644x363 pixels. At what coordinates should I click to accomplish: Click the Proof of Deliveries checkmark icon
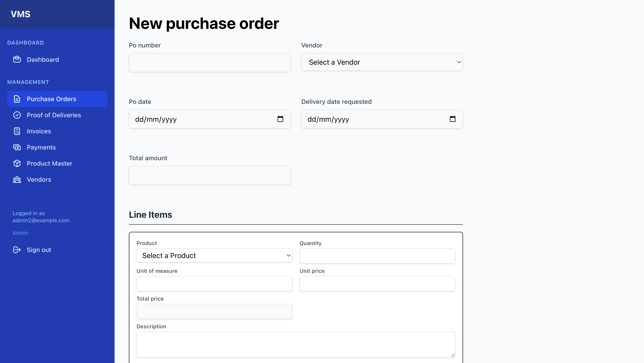[17, 115]
